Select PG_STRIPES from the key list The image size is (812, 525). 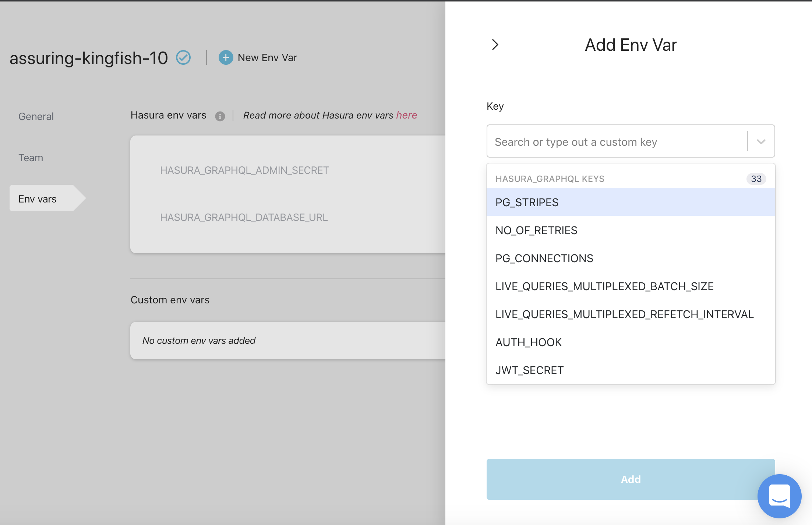click(631, 202)
